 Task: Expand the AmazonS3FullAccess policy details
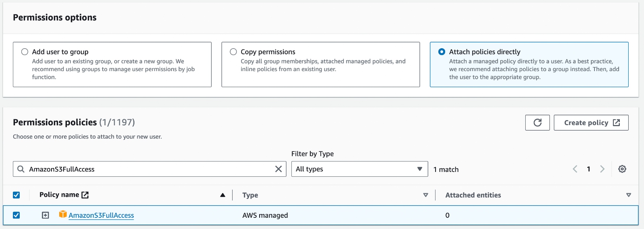point(45,215)
